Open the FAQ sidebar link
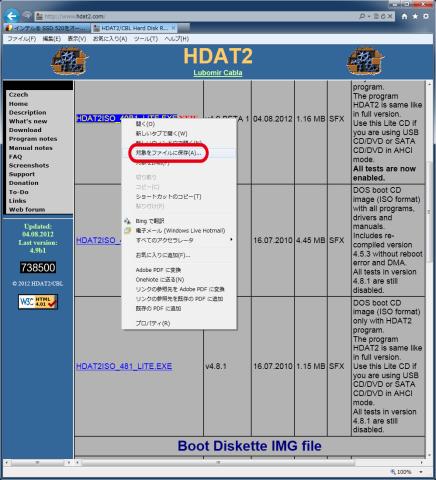The height and width of the screenshot is (480, 436). point(15,156)
